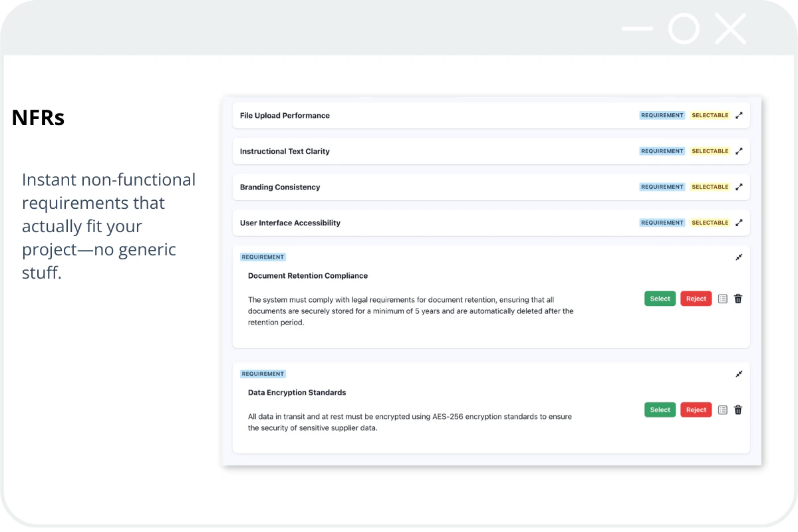Expand the User Interface Accessibility card
Screen dimensions: 798x532
point(739,223)
